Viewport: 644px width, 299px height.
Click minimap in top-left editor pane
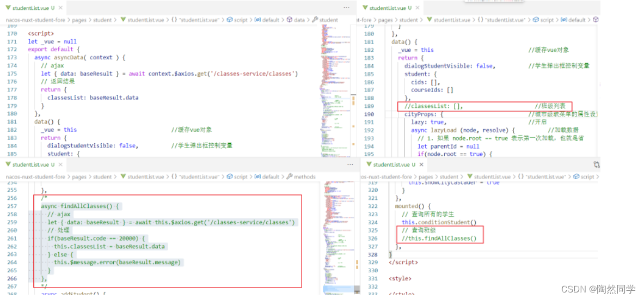(334, 90)
